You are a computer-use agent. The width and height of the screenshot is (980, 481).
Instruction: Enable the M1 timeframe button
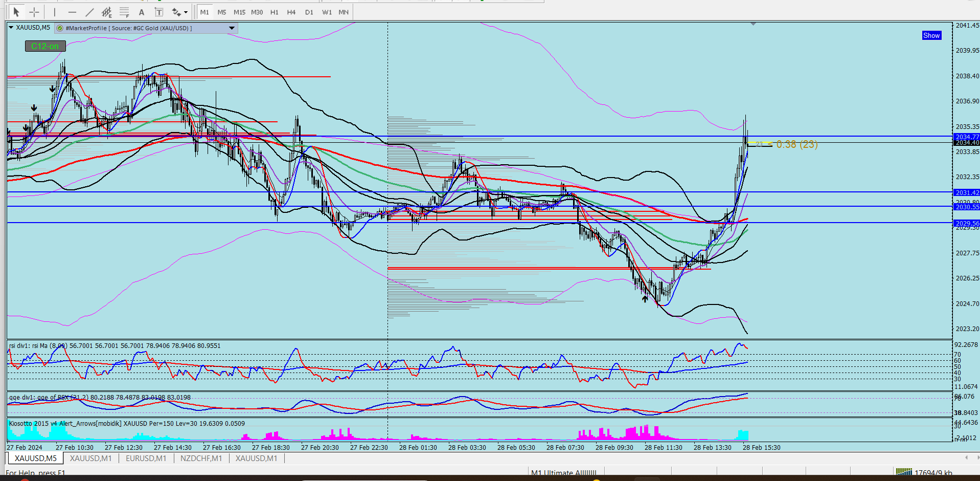click(x=204, y=12)
